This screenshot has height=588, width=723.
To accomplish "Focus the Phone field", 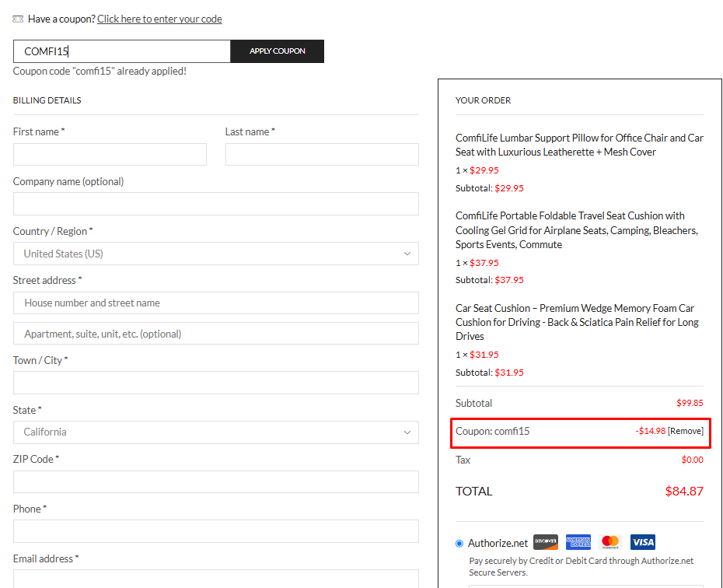I will pyautogui.click(x=216, y=531).
